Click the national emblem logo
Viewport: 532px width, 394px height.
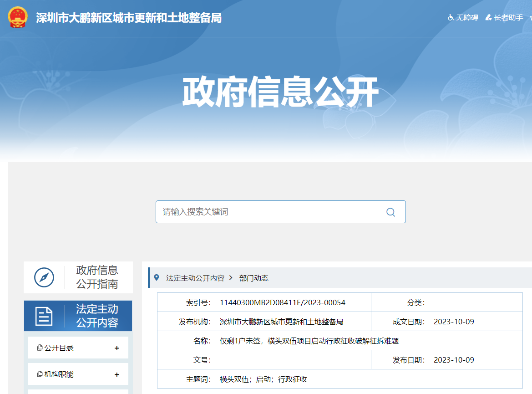click(18, 18)
